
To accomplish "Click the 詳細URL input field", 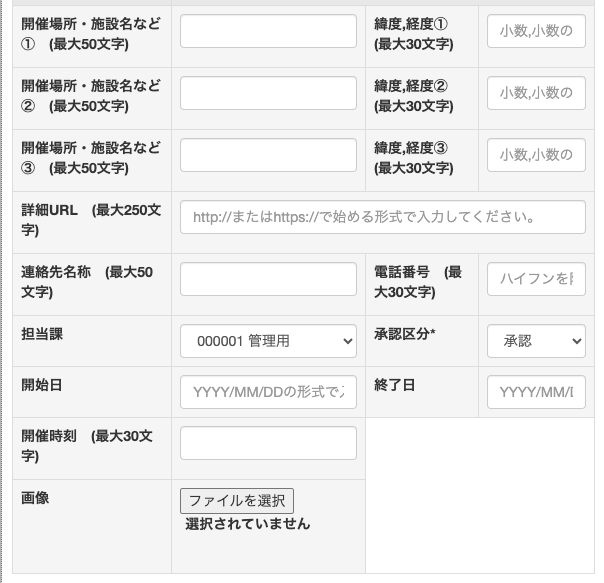I will pos(383,217).
